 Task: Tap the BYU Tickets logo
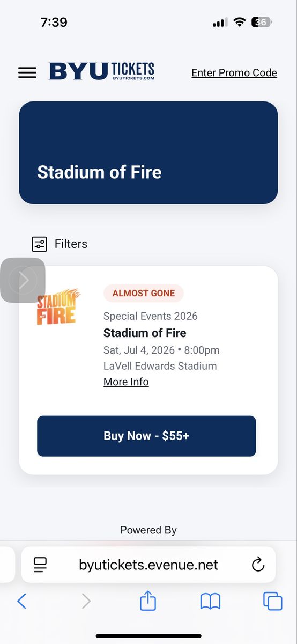(x=101, y=71)
